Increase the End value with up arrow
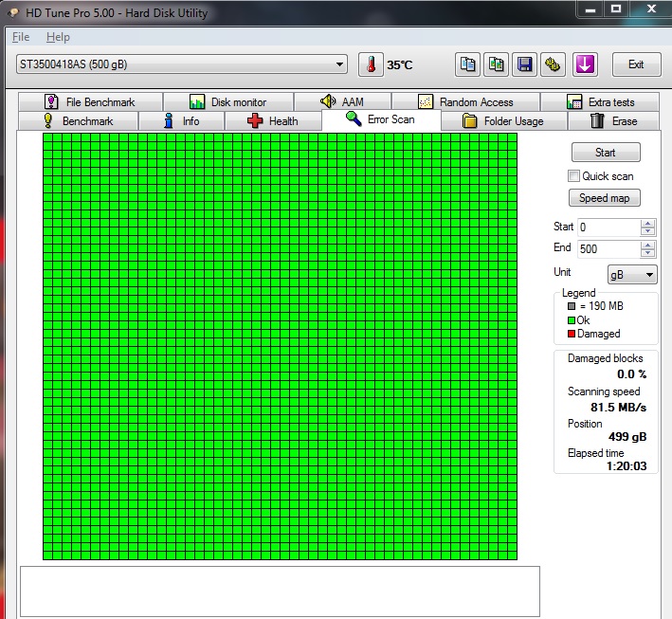 tap(647, 246)
